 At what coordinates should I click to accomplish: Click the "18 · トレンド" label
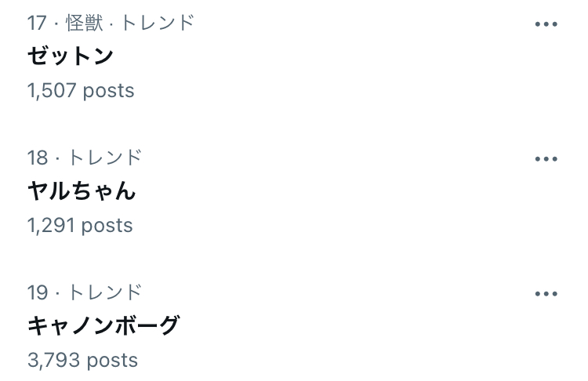coord(85,158)
